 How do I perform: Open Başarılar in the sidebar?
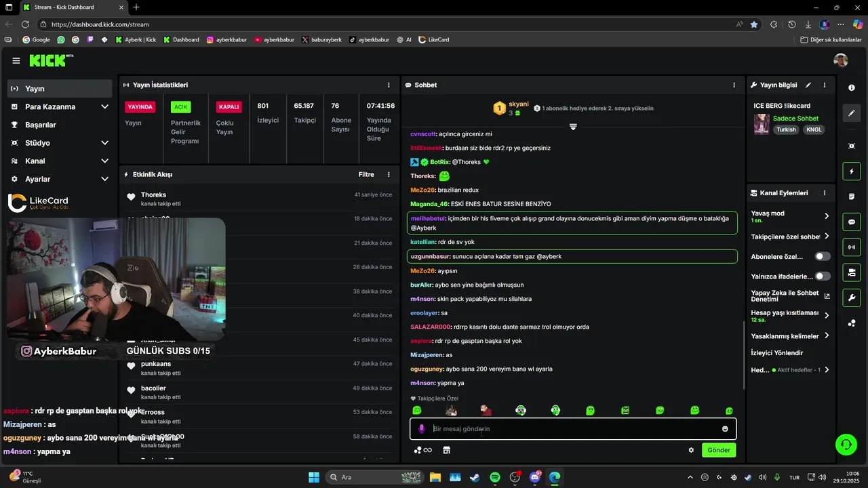pyautogui.click(x=60, y=125)
